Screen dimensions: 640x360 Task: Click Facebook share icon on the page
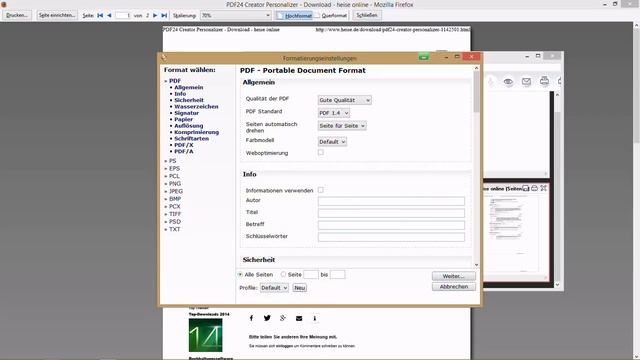tap(251, 318)
